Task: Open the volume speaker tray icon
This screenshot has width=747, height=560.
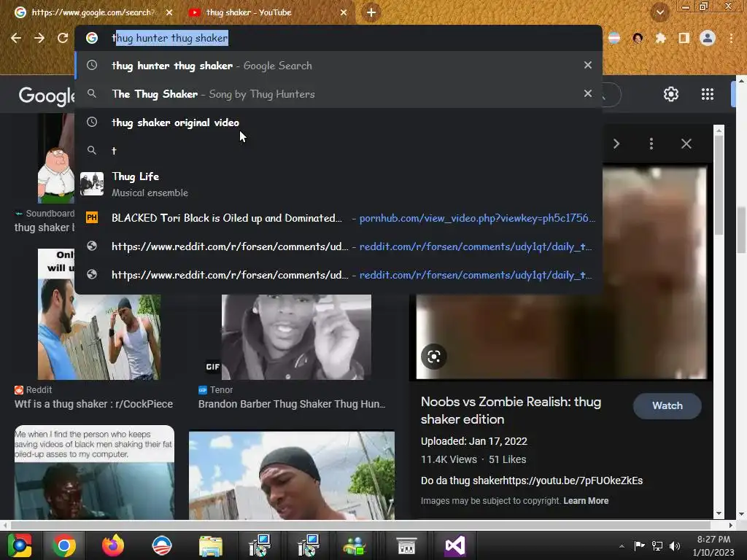Action: pos(675,545)
